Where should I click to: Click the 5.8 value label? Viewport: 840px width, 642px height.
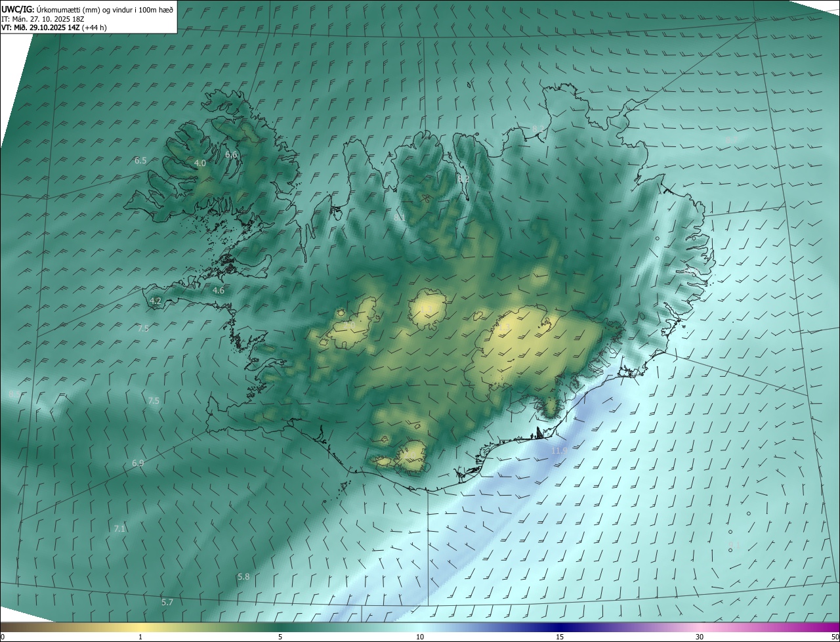click(243, 577)
